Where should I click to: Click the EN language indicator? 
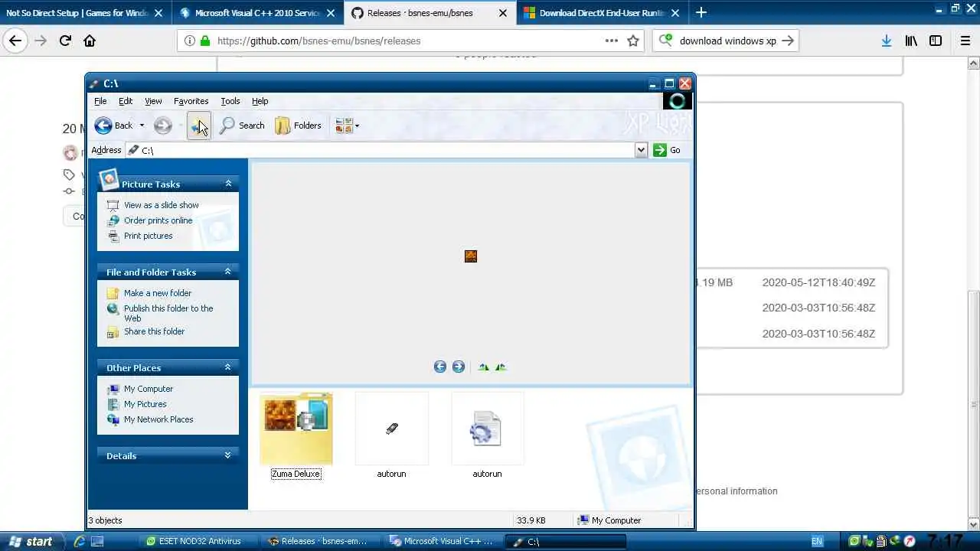[817, 541]
